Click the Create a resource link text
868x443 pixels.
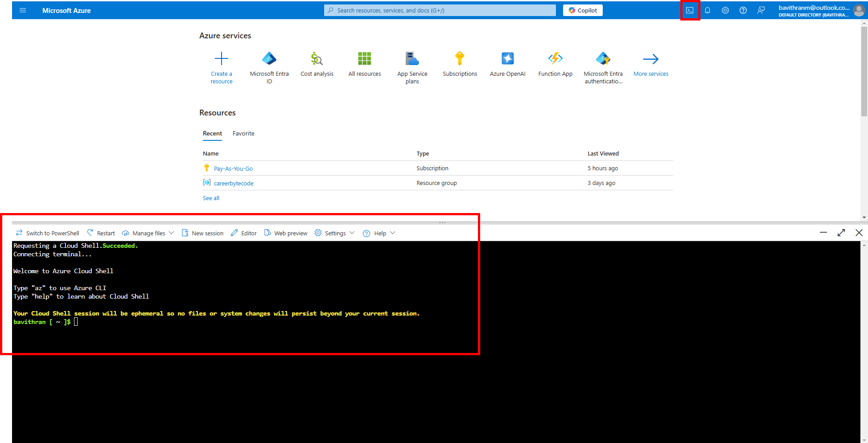click(x=222, y=78)
